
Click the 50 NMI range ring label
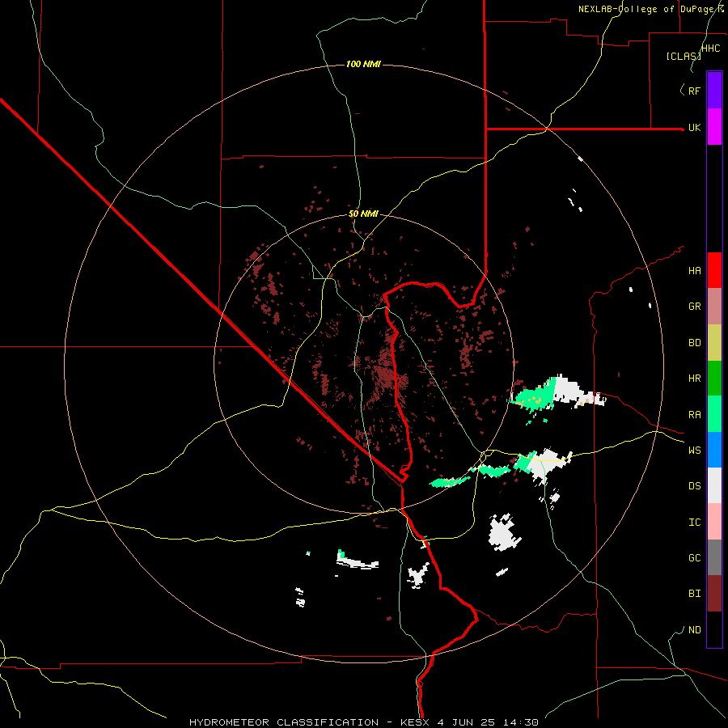click(363, 214)
